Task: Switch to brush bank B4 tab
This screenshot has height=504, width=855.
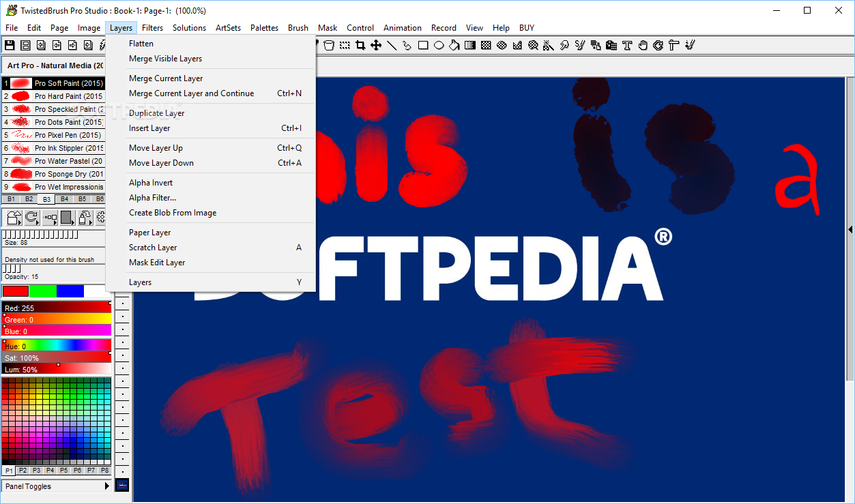Action: click(65, 199)
